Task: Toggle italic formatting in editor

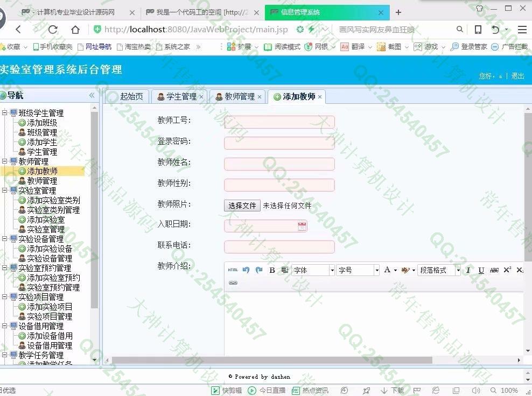Action: tap(468, 270)
